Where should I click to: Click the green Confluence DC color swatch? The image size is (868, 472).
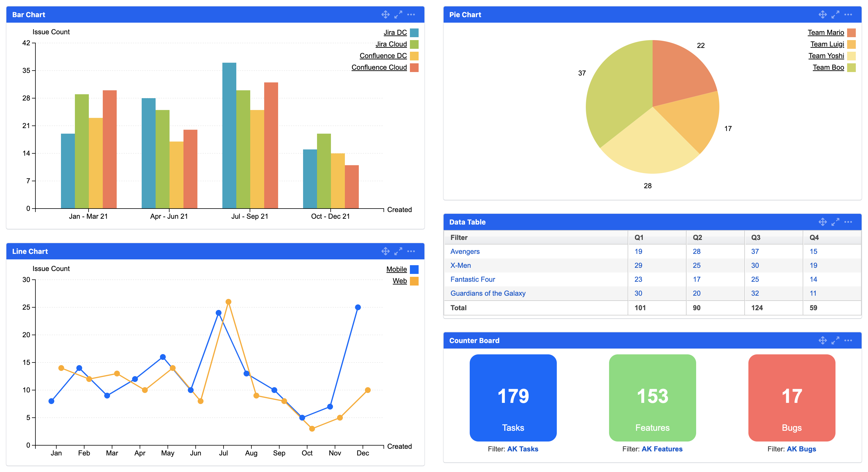pos(415,56)
